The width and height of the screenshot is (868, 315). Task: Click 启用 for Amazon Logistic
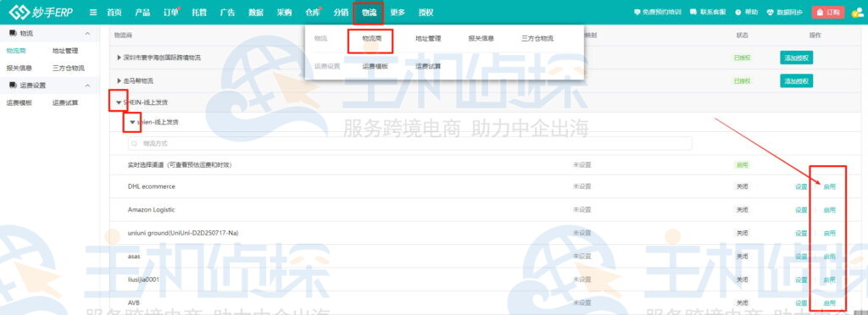coord(829,210)
